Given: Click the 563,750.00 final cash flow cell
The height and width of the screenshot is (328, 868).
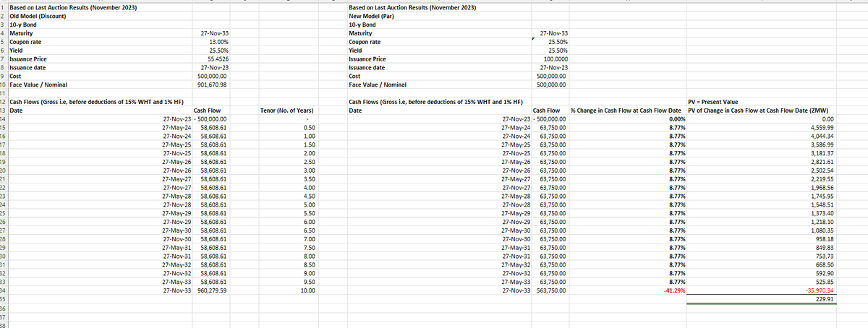Looking at the screenshot, I should tap(550, 290).
